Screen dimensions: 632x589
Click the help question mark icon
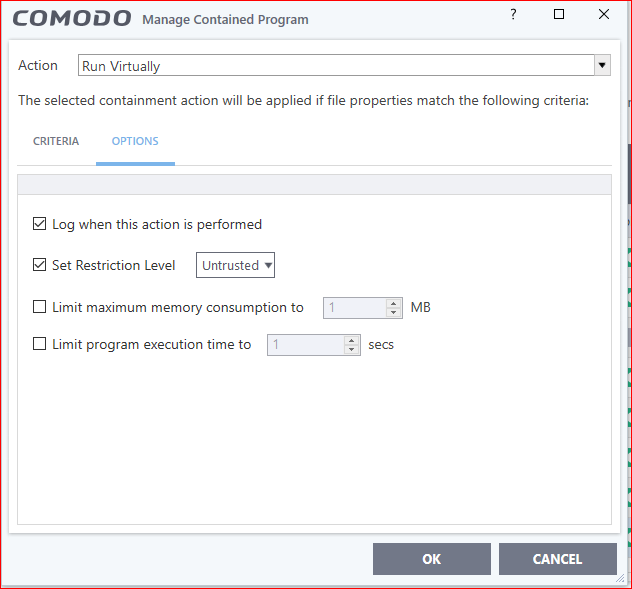point(513,15)
